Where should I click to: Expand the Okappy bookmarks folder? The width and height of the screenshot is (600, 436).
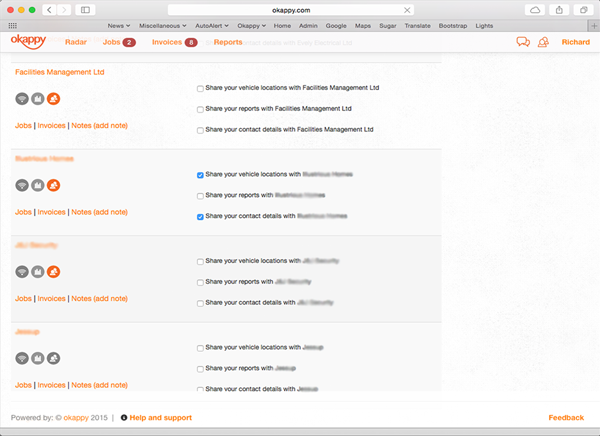251,26
